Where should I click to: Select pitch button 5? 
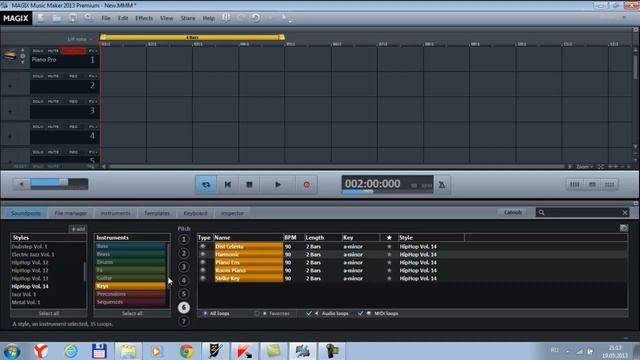point(184,294)
